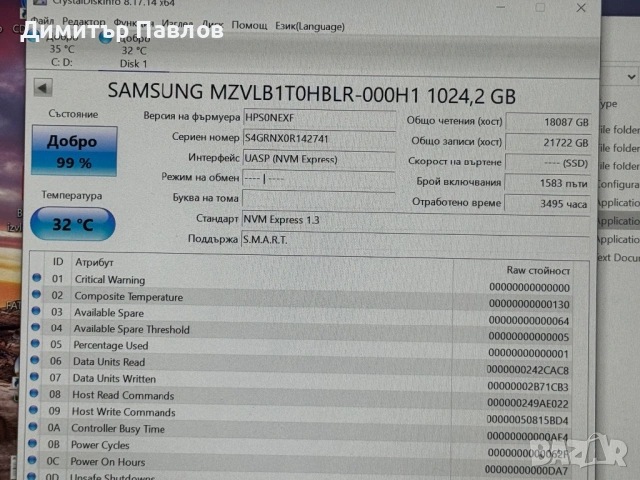
Task: Click the standard field NVM Express 1.3
Action: pos(416,220)
